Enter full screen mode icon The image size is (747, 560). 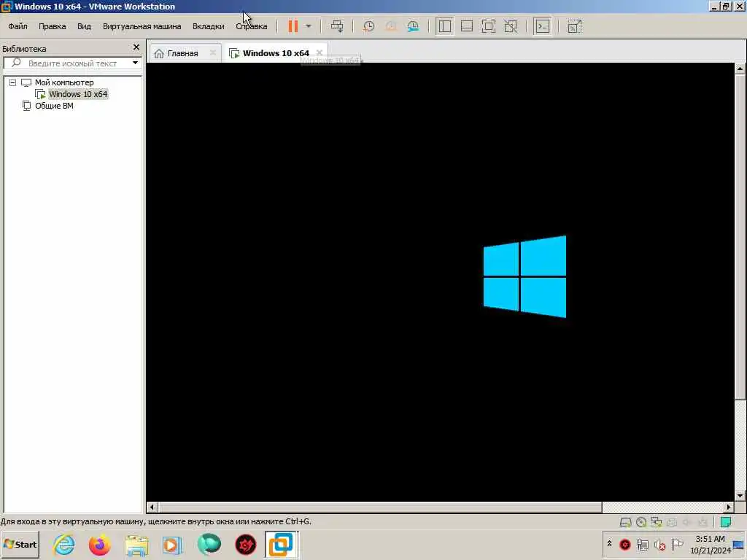click(488, 26)
